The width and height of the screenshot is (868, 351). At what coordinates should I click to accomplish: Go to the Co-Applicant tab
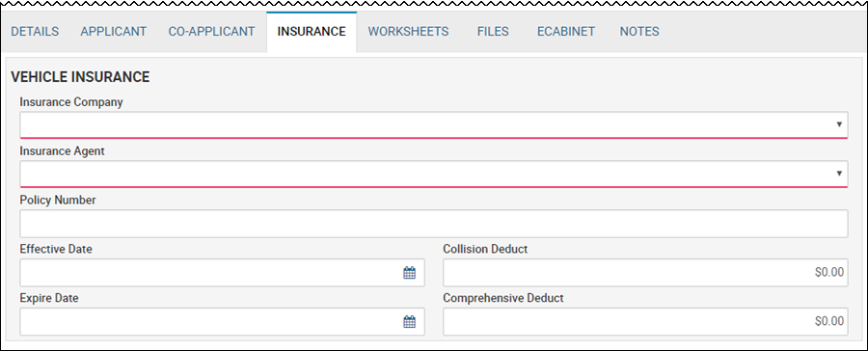point(211,32)
